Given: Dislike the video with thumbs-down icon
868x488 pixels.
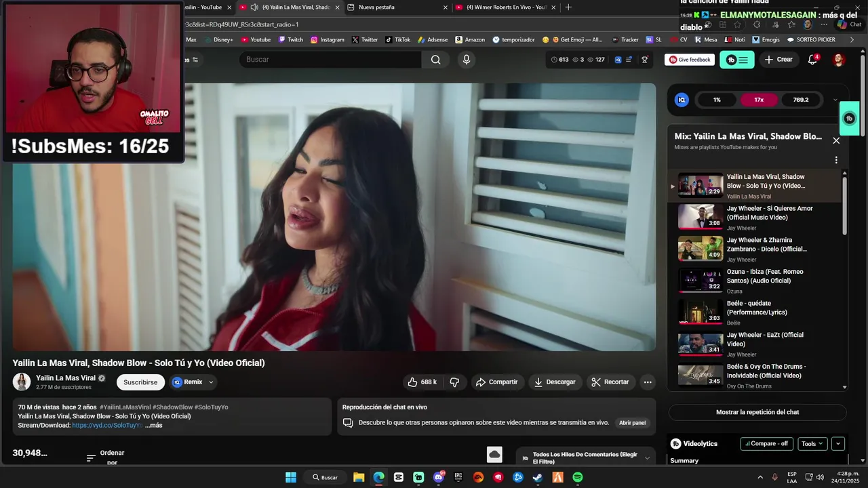Looking at the screenshot, I should coord(454,382).
